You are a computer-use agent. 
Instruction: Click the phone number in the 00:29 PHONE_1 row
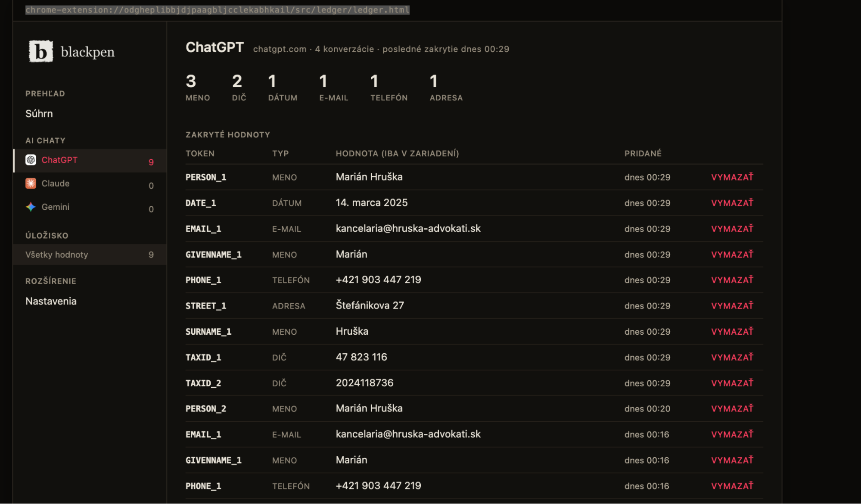click(x=379, y=280)
